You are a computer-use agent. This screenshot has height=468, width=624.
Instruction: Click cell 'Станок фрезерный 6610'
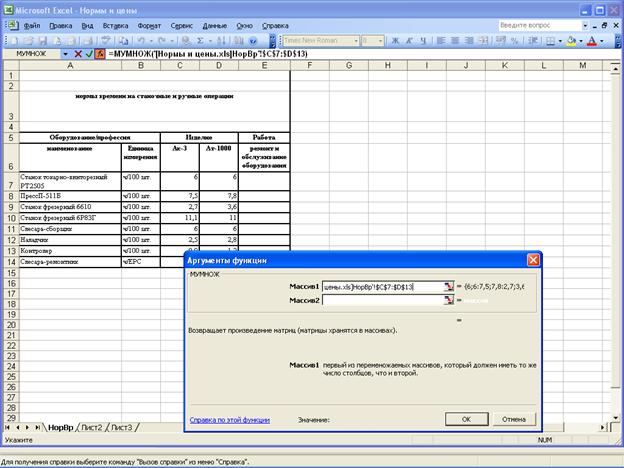tap(70, 207)
